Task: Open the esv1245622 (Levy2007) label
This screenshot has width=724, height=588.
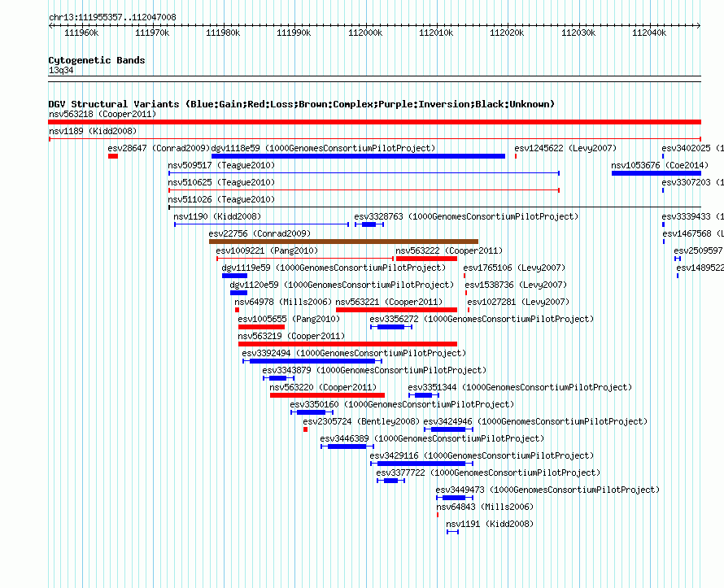Action: tap(565, 148)
